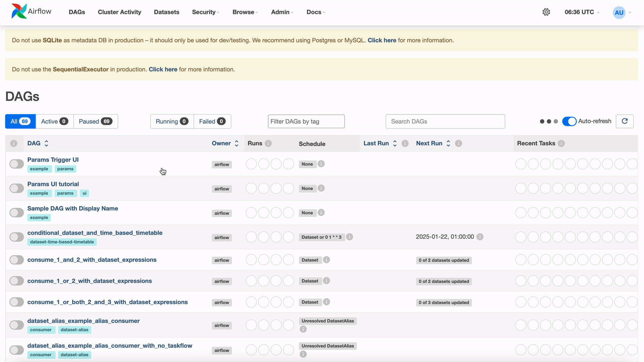Click the Last Run column info icon

[x=405, y=143]
